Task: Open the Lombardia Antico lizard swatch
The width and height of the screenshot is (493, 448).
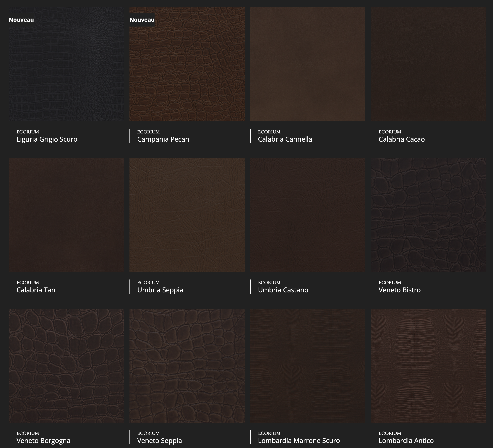Action: pyautogui.click(x=428, y=366)
